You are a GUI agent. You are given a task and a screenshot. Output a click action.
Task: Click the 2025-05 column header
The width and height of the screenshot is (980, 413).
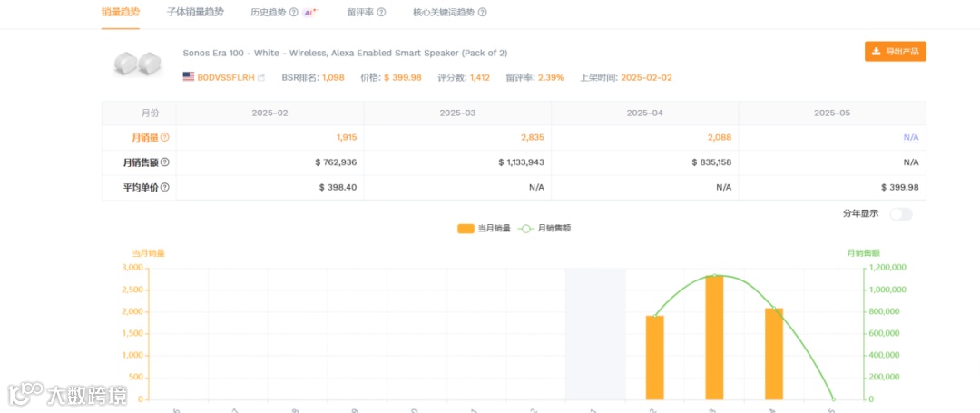click(x=832, y=113)
